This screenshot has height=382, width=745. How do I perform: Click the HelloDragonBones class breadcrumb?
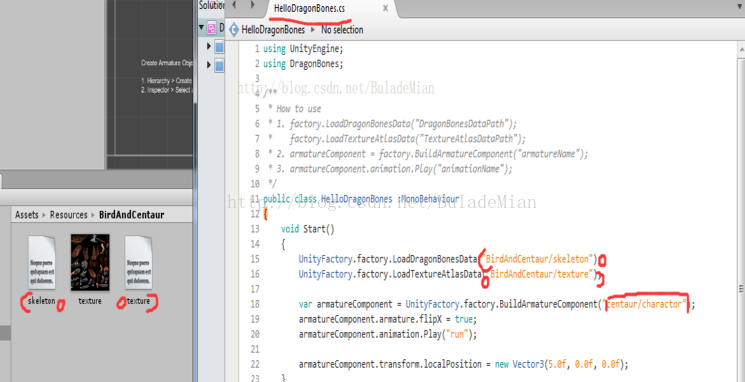(x=273, y=30)
